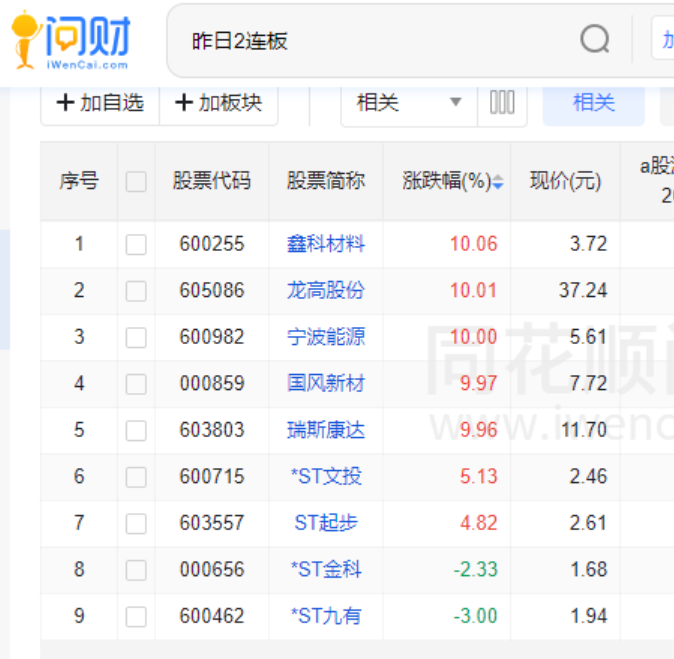The width and height of the screenshot is (674, 659).
Task: Check the box for 600982 row
Action: tap(136, 337)
